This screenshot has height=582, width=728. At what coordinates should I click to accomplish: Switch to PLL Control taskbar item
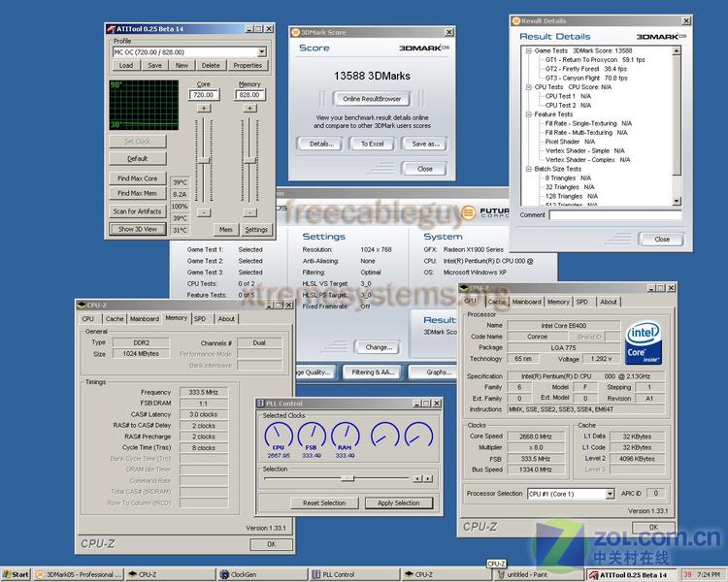pos(353,574)
